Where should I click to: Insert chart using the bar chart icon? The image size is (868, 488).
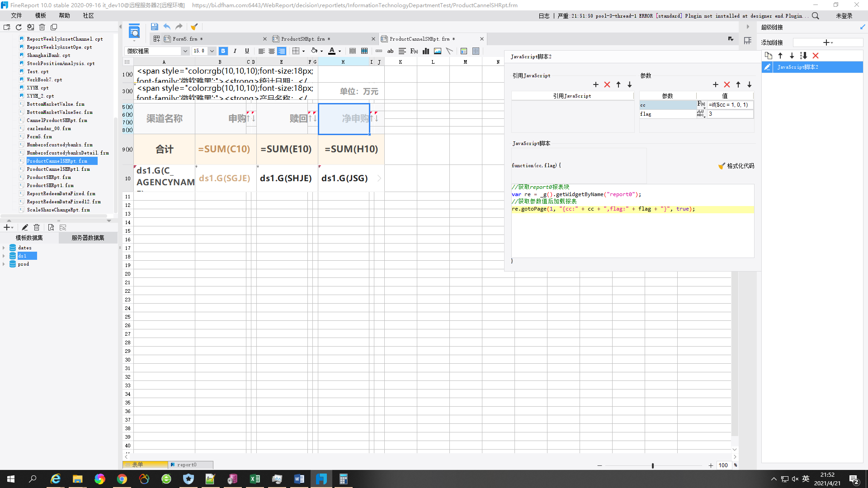(426, 51)
